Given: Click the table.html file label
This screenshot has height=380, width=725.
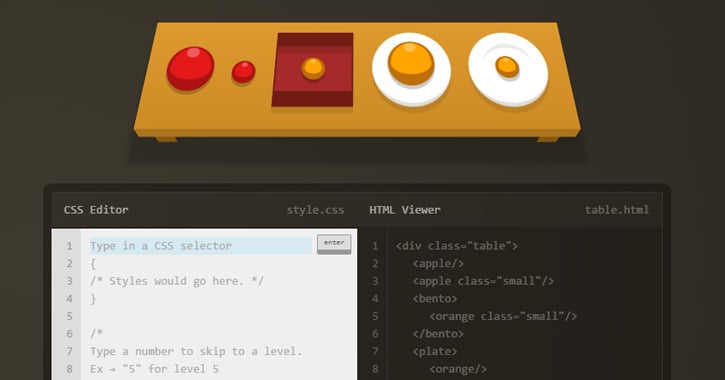Looking at the screenshot, I should (x=617, y=210).
